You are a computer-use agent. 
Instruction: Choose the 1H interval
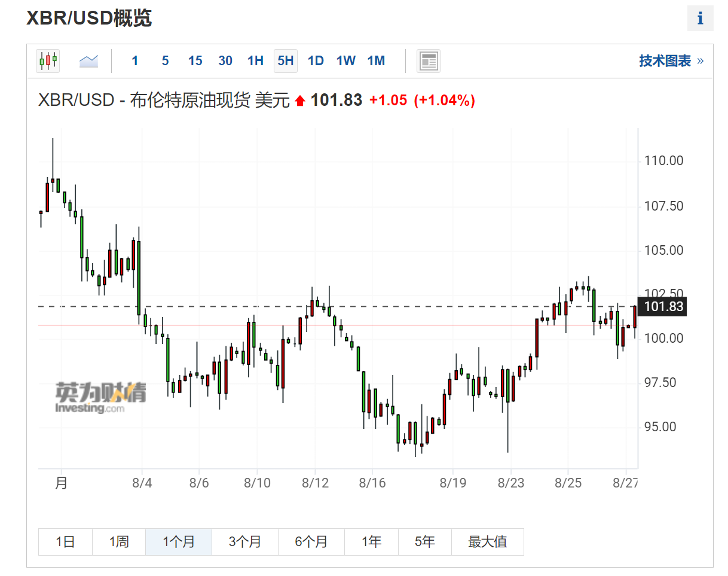click(255, 60)
